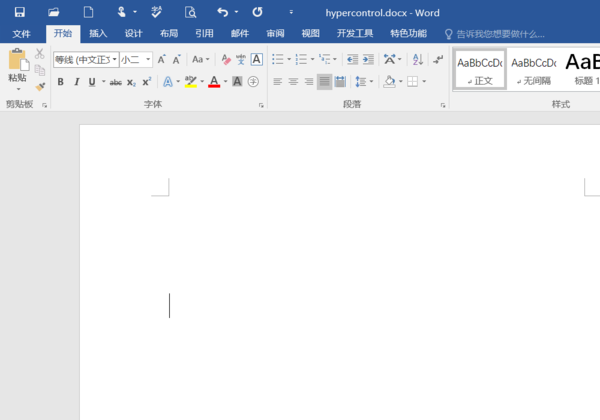Apply the 无间隔 style
The height and width of the screenshot is (420, 600).
coord(533,69)
